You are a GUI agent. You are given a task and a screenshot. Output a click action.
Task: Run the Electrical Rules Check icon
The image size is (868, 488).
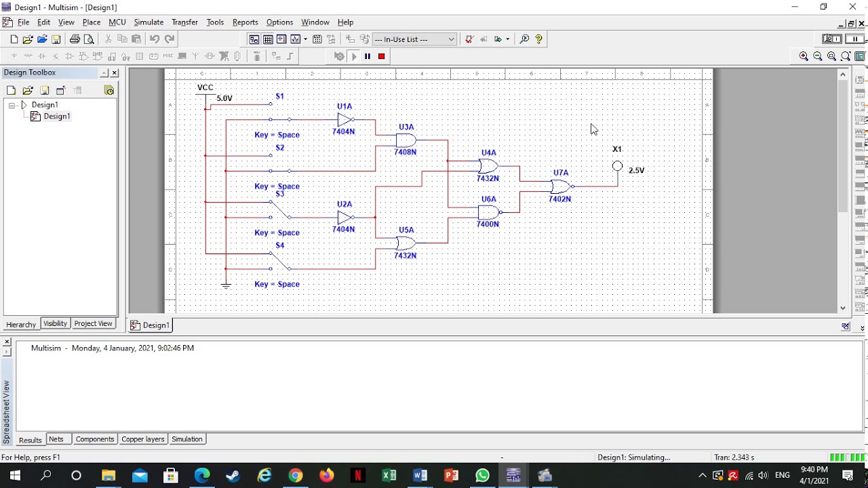(x=469, y=39)
